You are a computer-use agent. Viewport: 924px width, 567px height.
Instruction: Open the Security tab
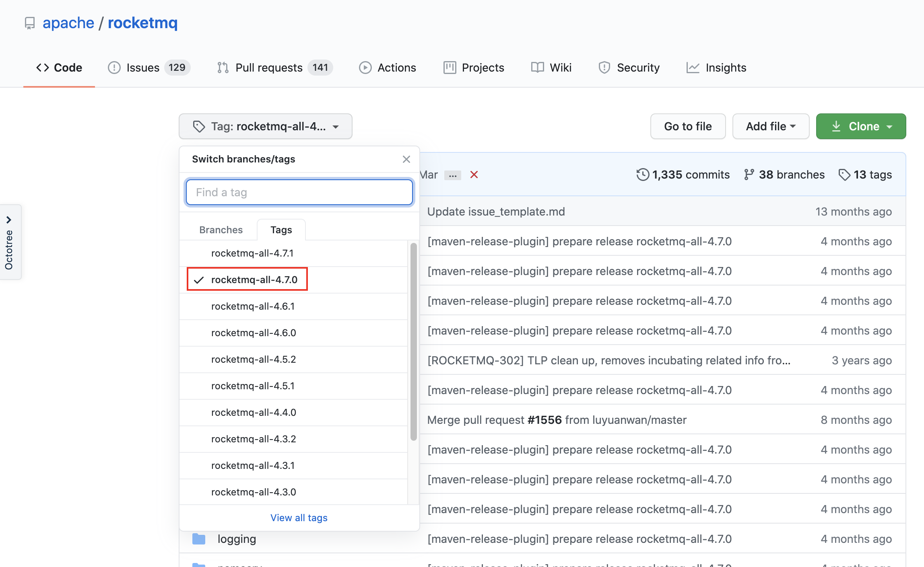coord(629,68)
